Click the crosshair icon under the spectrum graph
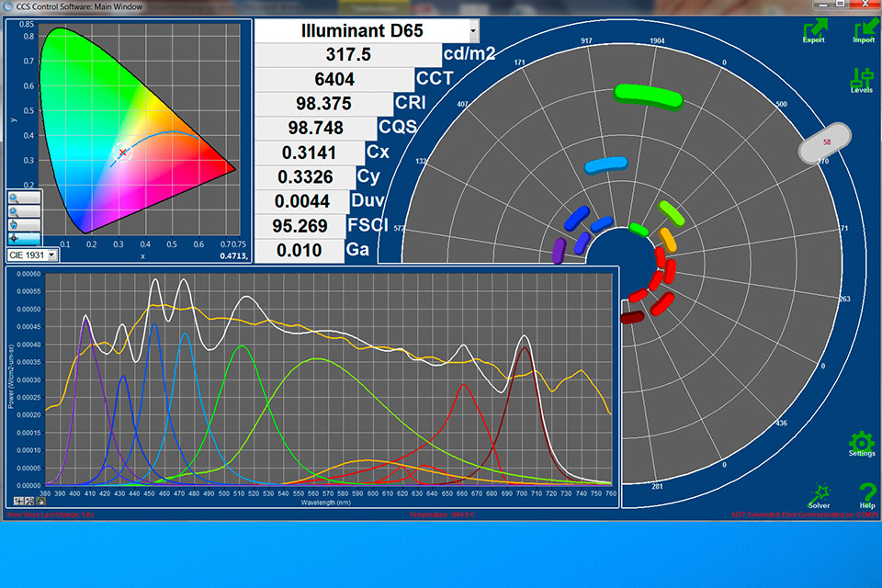Viewport: 882px width, 588px height. (x=18, y=501)
